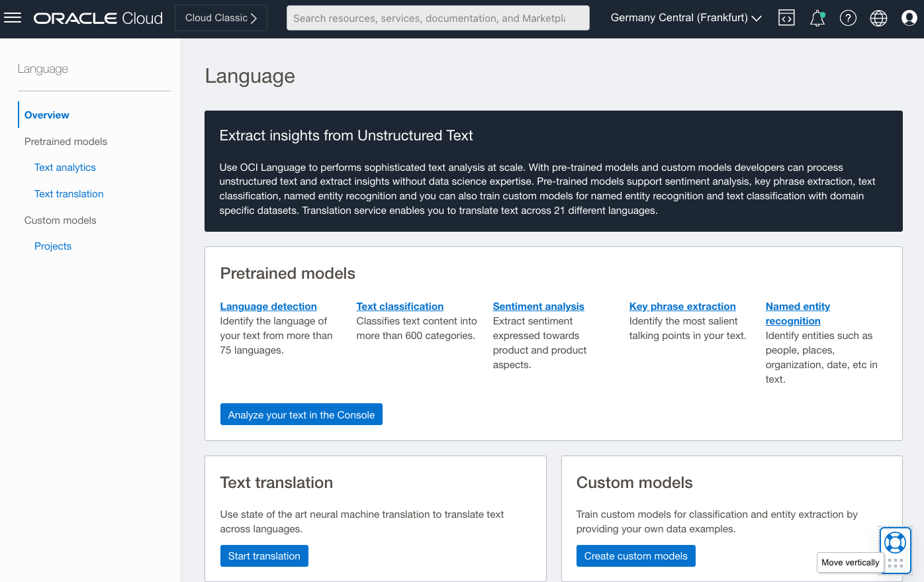
Task: Open the help question mark menu
Action: point(848,18)
